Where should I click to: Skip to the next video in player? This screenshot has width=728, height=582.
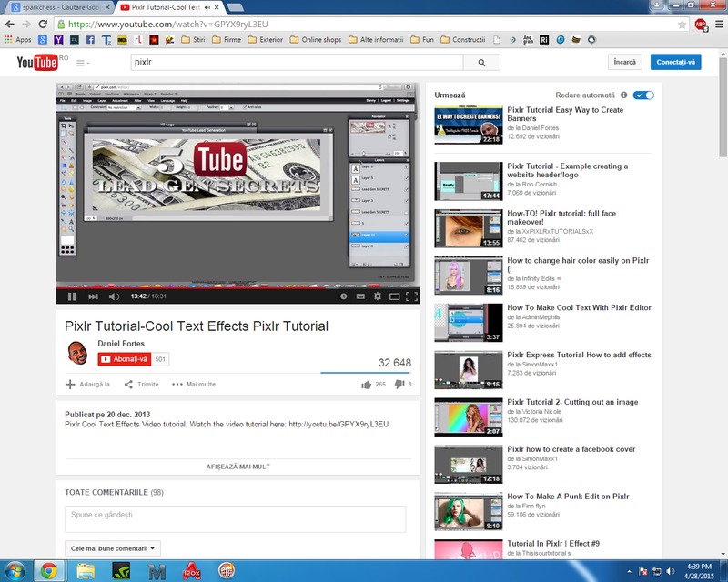tap(93, 296)
